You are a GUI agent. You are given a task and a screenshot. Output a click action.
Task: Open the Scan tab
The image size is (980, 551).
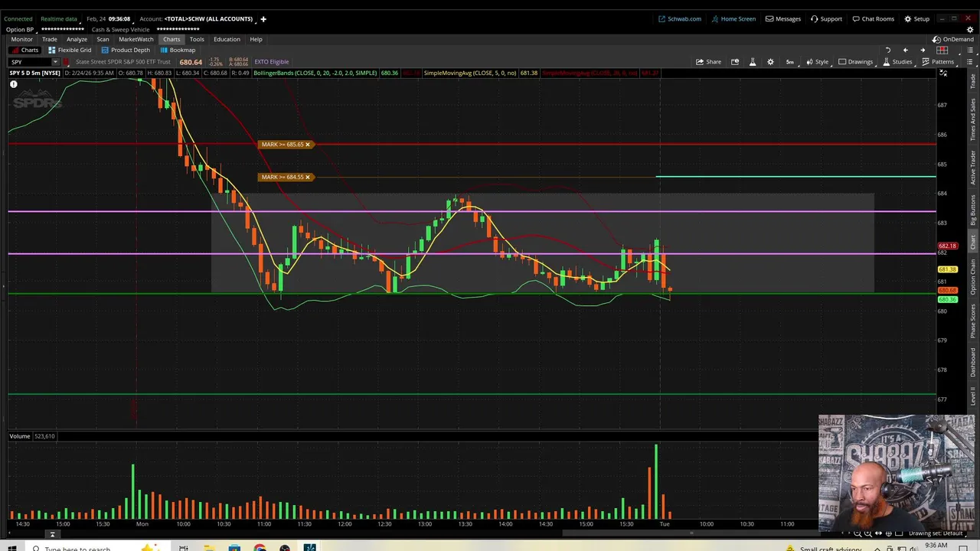point(103,39)
